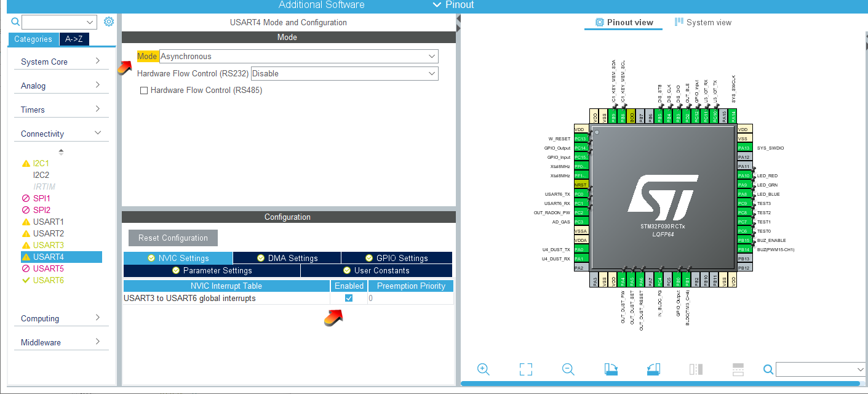
Task: Switch to the Categories tab
Action: 33,39
